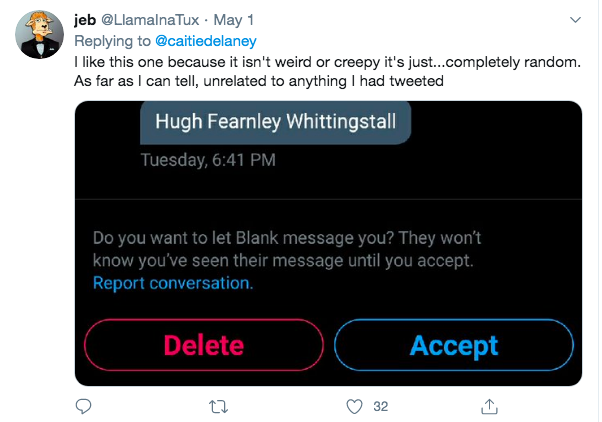Screen dimensions: 602x422
Task: Click the reply speech bubble icon
Action: click(x=83, y=406)
